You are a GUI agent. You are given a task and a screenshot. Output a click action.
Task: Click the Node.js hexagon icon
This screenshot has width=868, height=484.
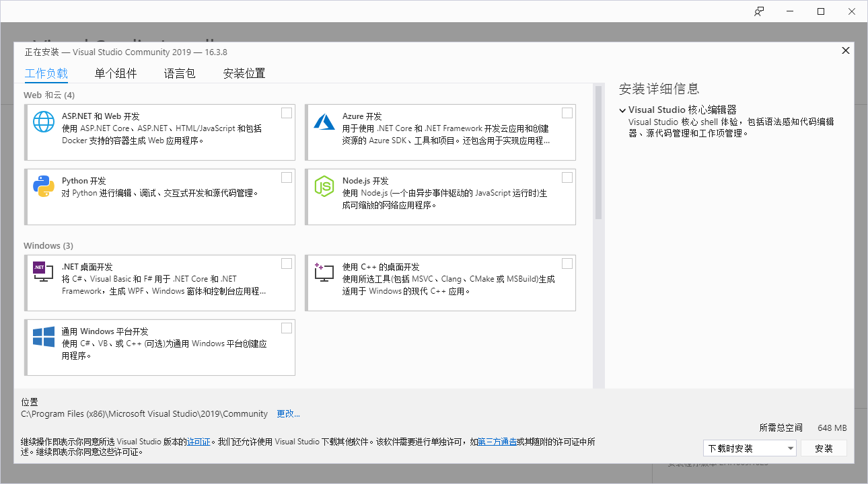point(324,186)
